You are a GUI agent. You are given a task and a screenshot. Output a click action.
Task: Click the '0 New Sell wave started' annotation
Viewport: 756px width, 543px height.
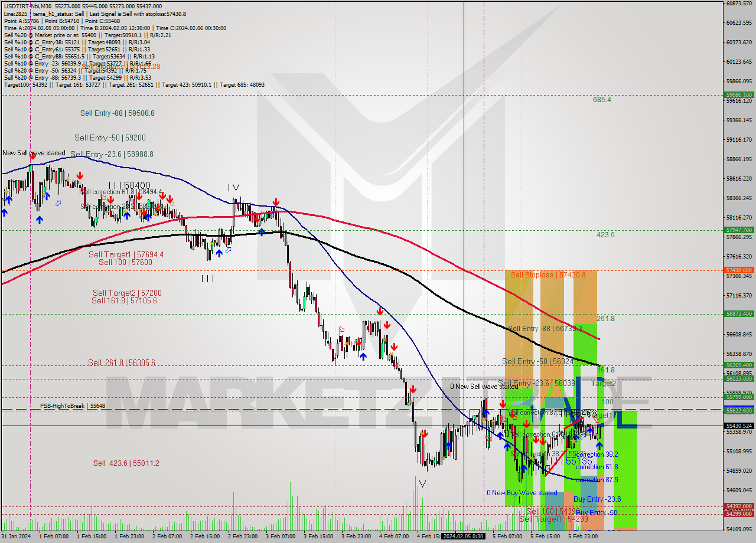(x=484, y=387)
